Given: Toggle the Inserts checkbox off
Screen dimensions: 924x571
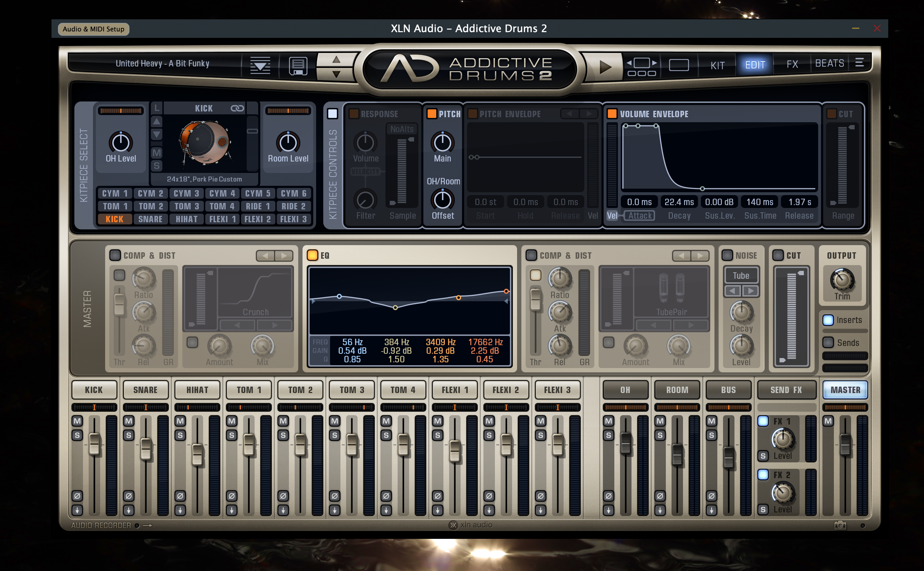Looking at the screenshot, I should [x=828, y=320].
